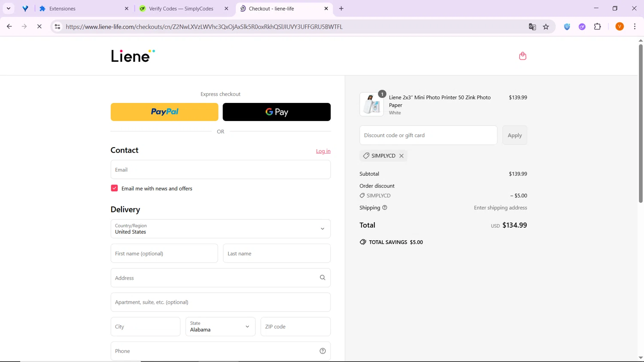Viewport: 644px width, 362px height.
Task: Focus the Address field
Action: click(221, 278)
